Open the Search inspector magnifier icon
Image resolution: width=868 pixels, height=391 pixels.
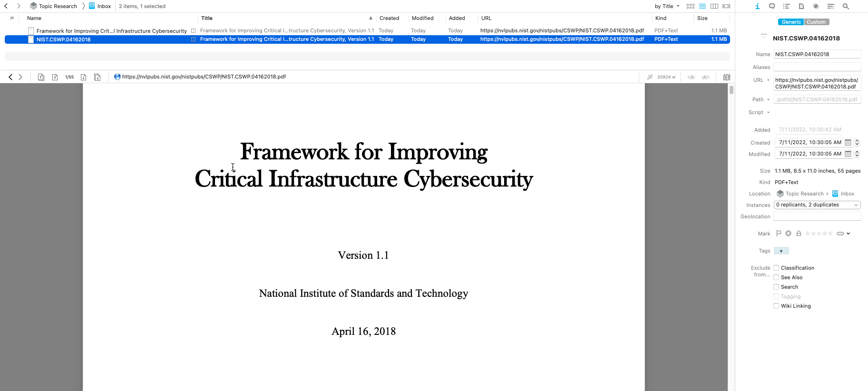click(x=846, y=6)
